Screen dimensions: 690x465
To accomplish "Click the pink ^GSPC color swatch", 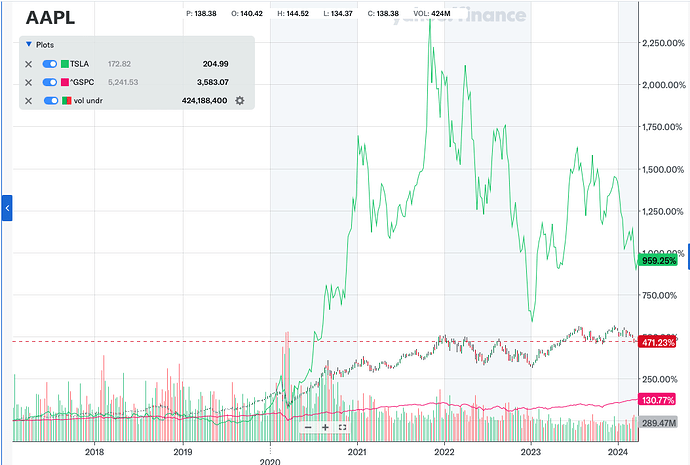I will point(66,82).
